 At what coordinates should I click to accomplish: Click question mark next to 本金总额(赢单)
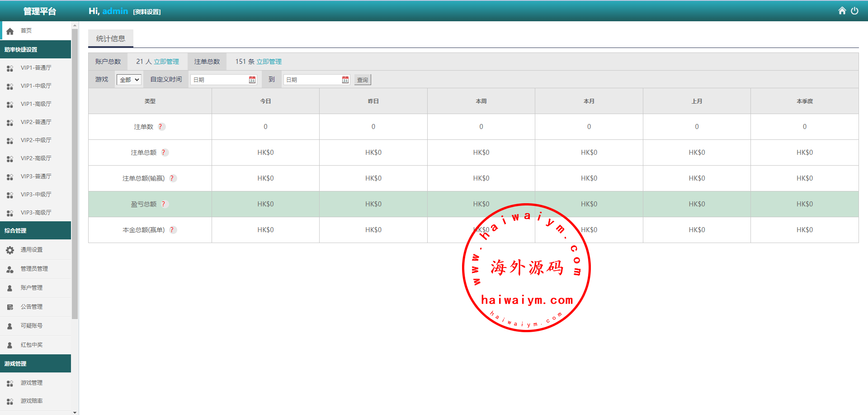pos(172,230)
